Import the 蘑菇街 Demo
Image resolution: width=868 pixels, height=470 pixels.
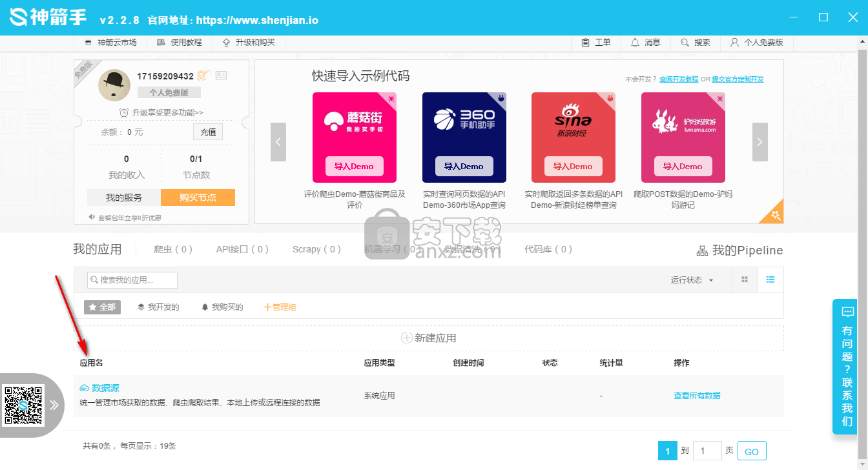click(x=354, y=166)
